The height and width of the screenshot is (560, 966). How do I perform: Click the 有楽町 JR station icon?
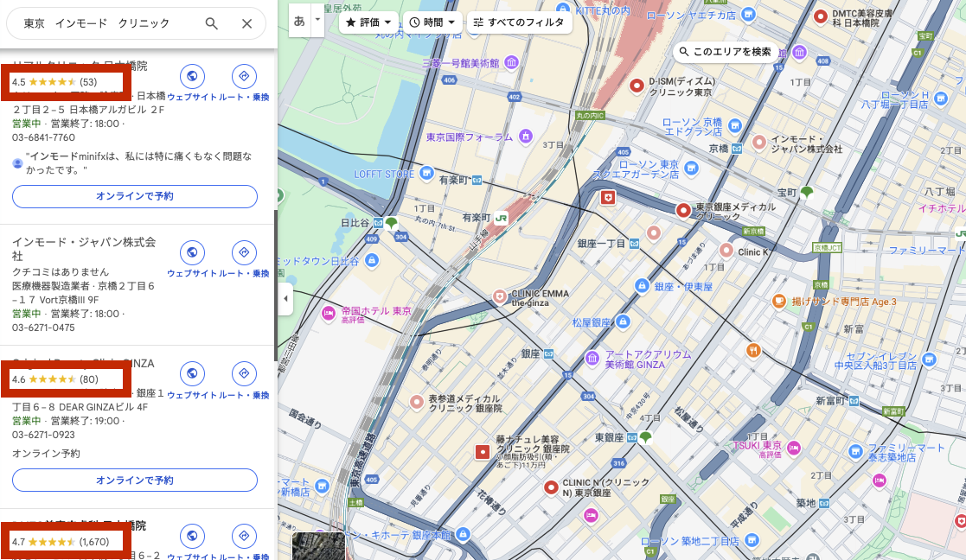coord(502,218)
